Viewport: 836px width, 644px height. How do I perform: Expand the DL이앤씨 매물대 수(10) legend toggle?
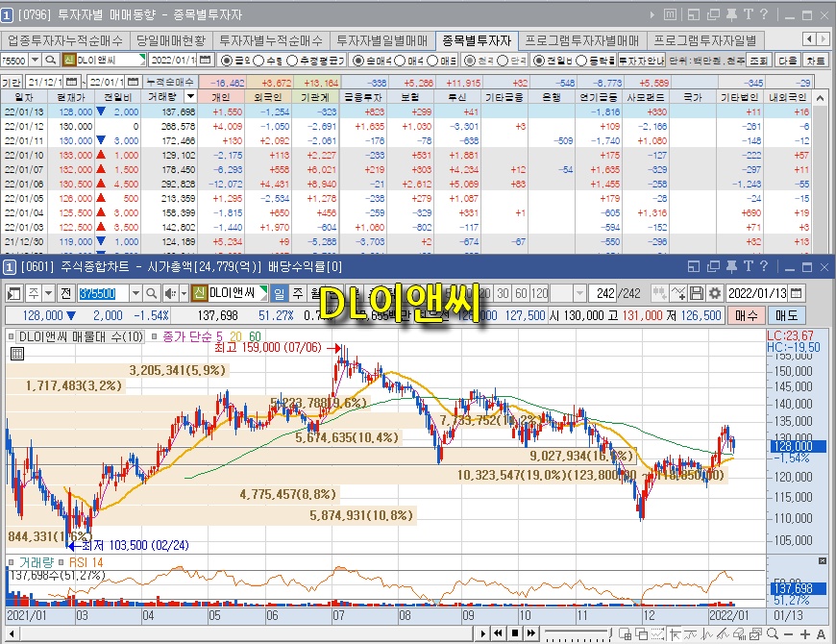click(x=12, y=337)
